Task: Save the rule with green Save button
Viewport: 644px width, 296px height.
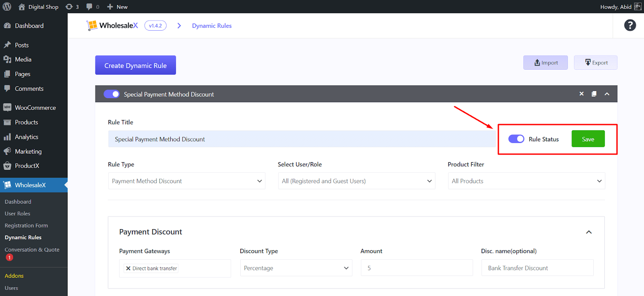Action: coord(588,139)
